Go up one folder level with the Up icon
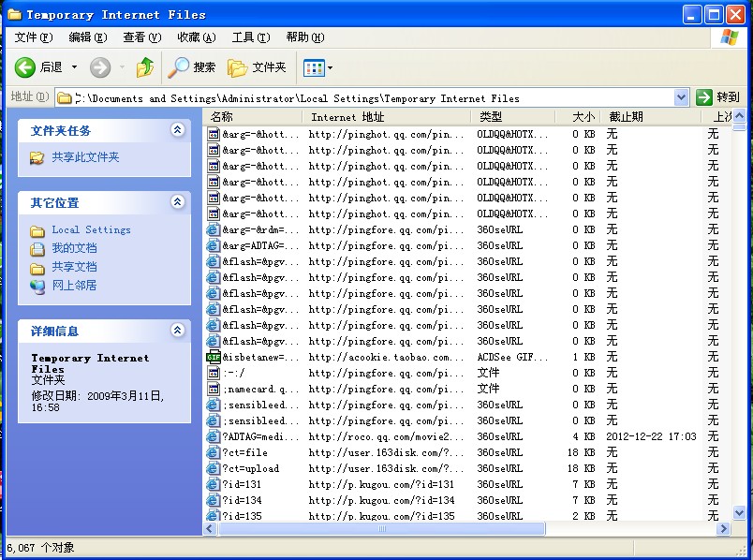Image resolution: width=753 pixels, height=560 pixels. (144, 67)
